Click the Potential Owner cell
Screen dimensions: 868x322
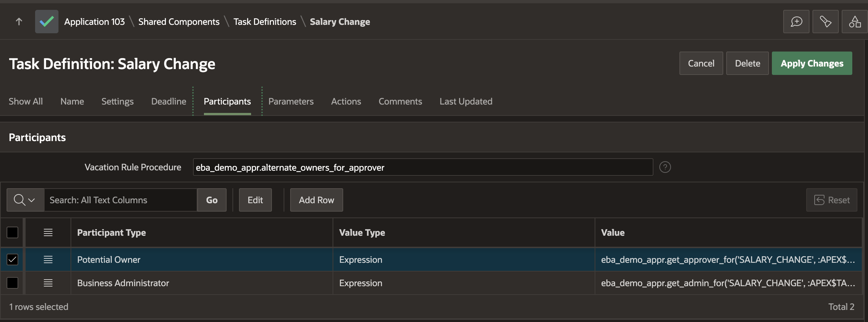[202, 260]
